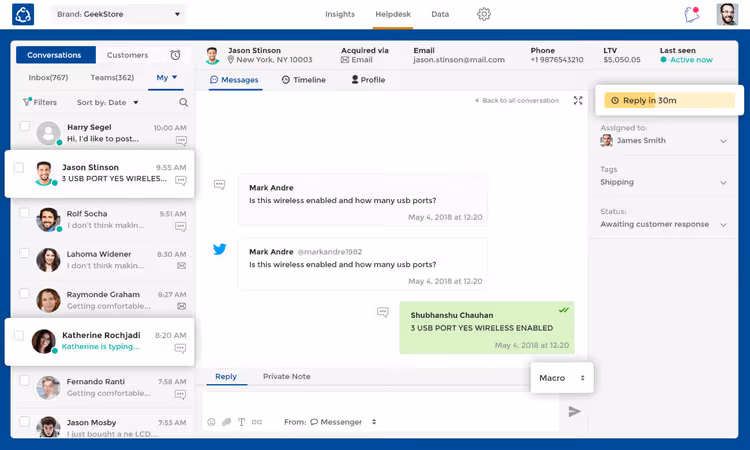Image resolution: width=750 pixels, height=450 pixels.
Task: Go to Insights menu
Action: point(340,14)
